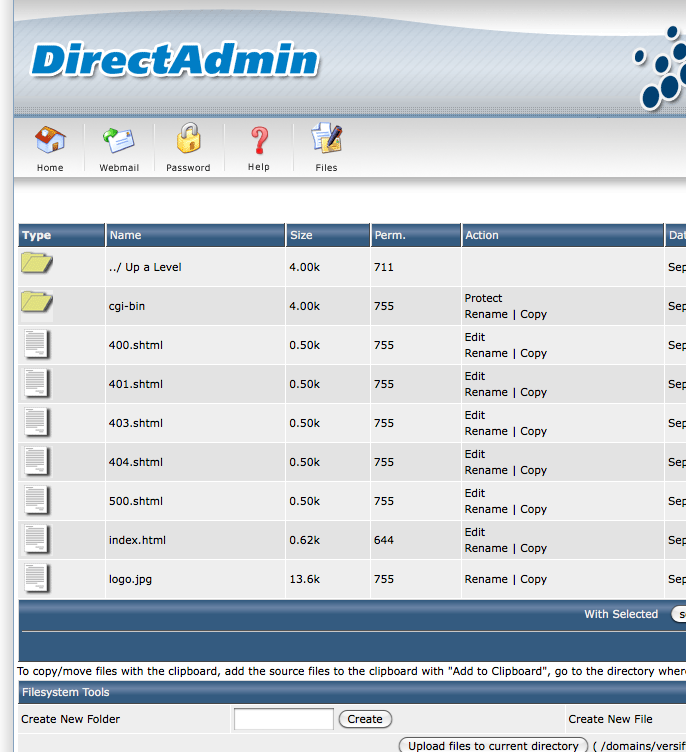Protect the cgi-bin folder
Viewport: 686px width, 752px height.
click(x=483, y=298)
